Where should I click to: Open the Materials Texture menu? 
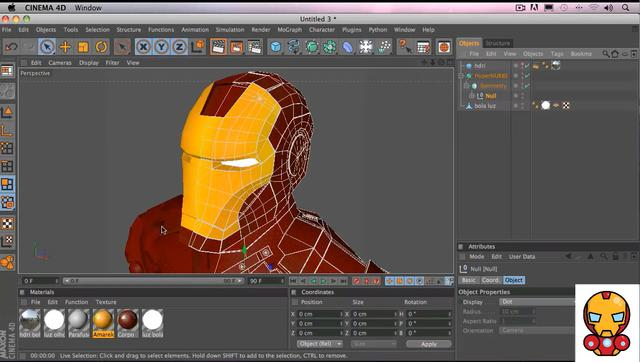coord(106,302)
